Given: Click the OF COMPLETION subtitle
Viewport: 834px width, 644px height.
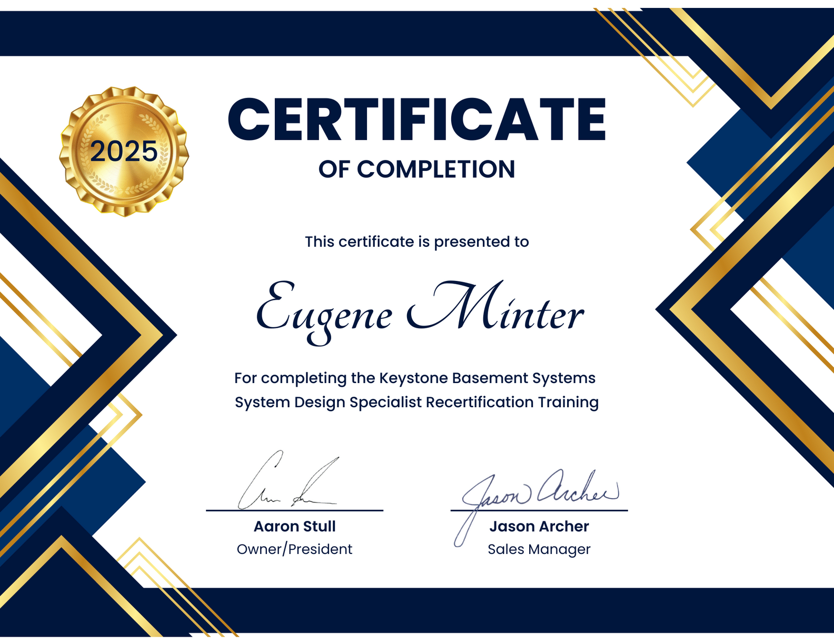Looking at the screenshot, I should (416, 169).
